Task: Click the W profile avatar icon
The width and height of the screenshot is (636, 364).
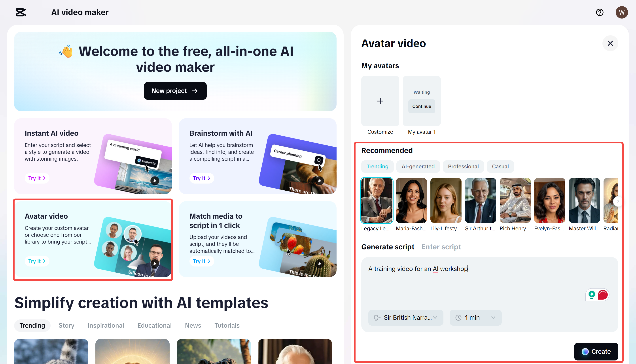Action: 622,12
